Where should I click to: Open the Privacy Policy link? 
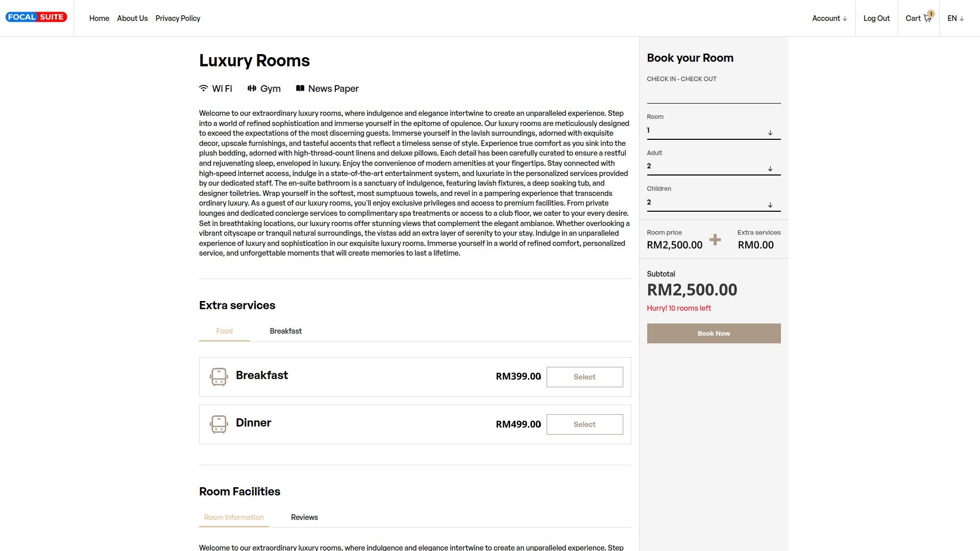178,18
